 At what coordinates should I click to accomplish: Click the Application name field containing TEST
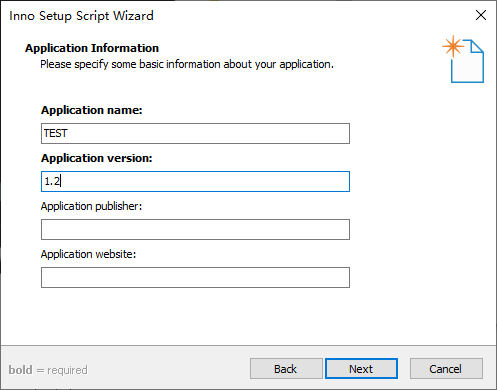point(195,133)
